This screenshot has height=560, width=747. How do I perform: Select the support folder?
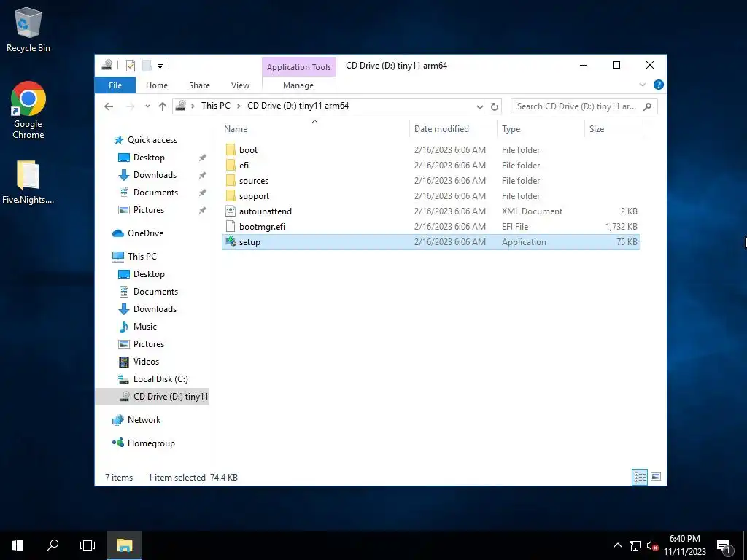[430, 195]
